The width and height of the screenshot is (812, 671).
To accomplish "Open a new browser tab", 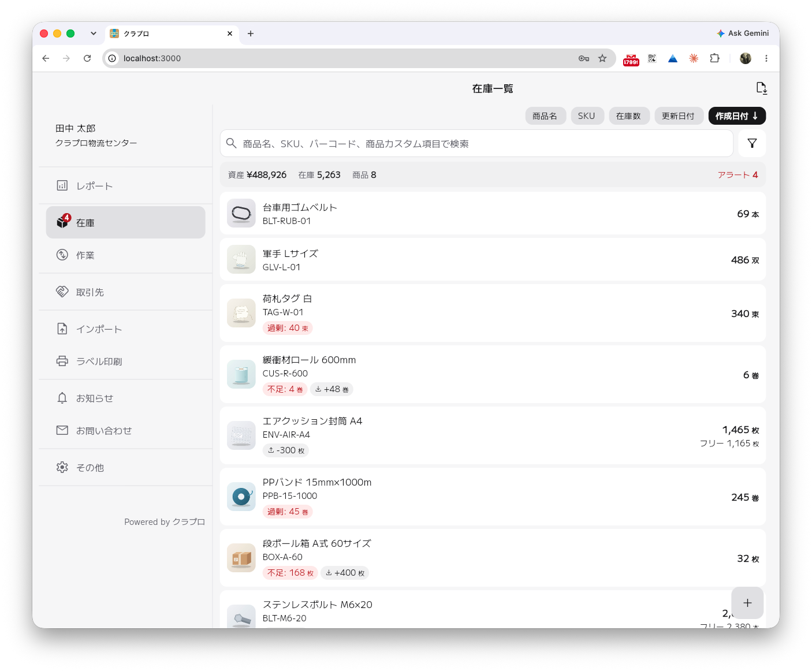I will pos(251,33).
